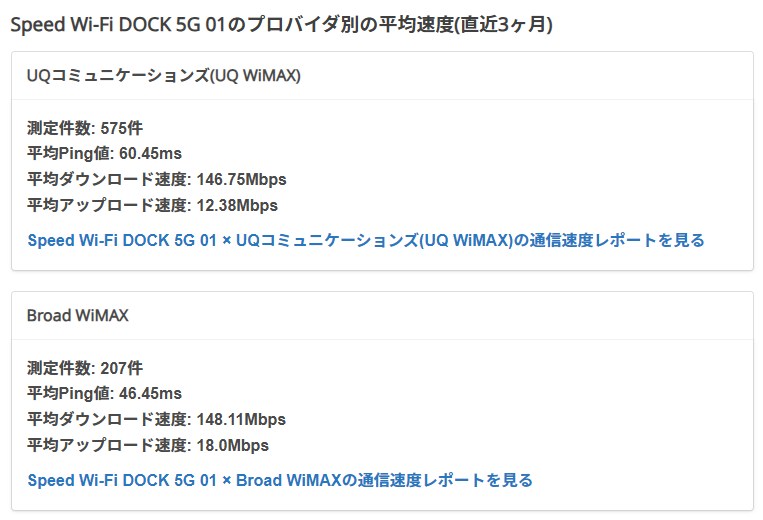Image resolution: width=763 pixels, height=520 pixels.
Task: Click the UQコミュニケーションズ(UQ WiMAX) card header
Action: (164, 76)
